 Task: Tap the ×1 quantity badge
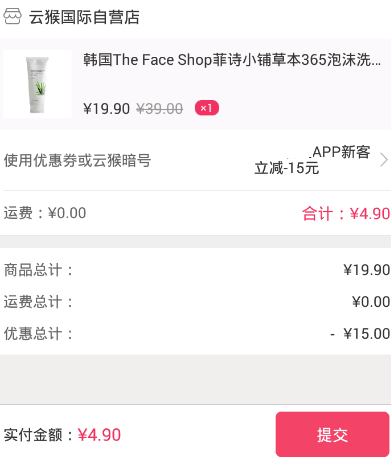207,108
